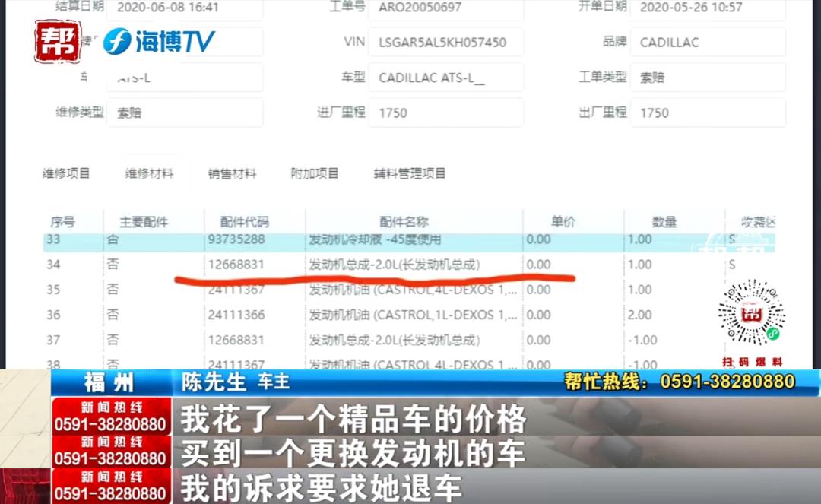Select the 否 cell in row 34
Viewport: 821px width, 504px height.
pyautogui.click(x=113, y=265)
